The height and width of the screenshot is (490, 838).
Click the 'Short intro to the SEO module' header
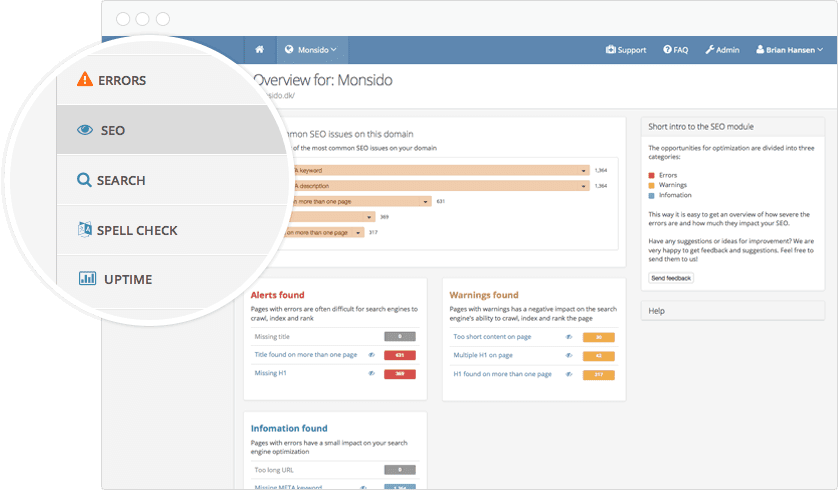pyautogui.click(x=733, y=127)
